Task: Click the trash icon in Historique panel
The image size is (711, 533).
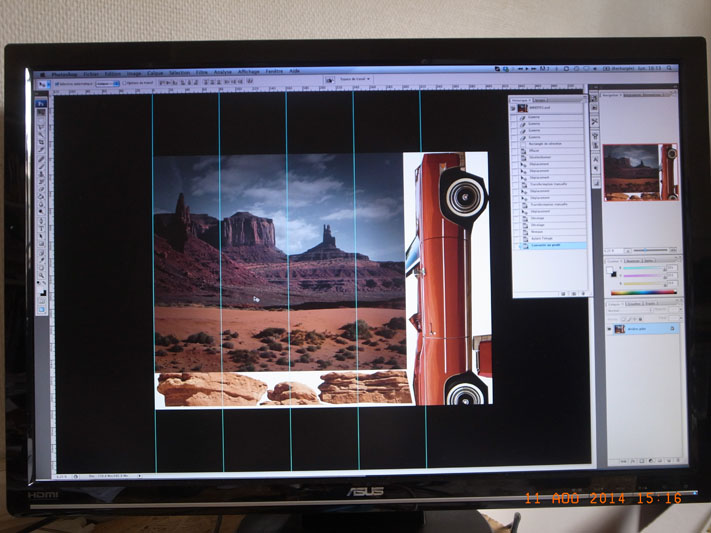Action: [583, 293]
